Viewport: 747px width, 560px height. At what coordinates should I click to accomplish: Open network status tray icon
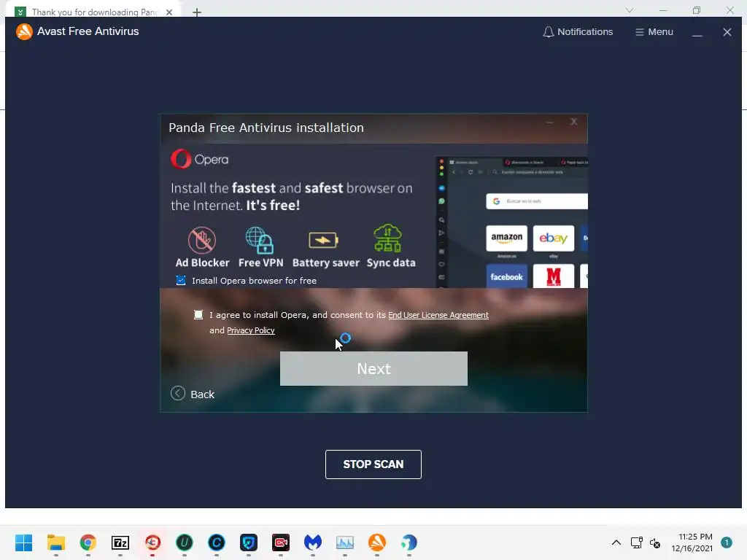click(636, 542)
